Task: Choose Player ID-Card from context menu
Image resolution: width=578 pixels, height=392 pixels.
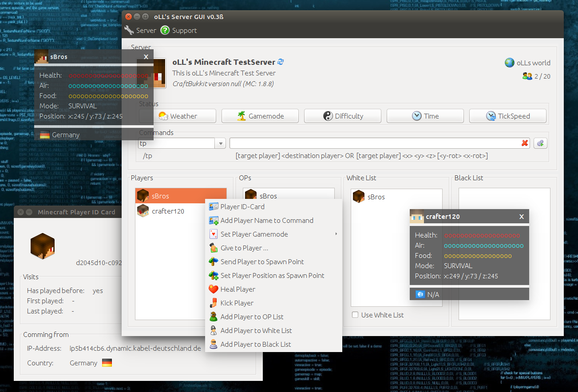Action: (273, 206)
